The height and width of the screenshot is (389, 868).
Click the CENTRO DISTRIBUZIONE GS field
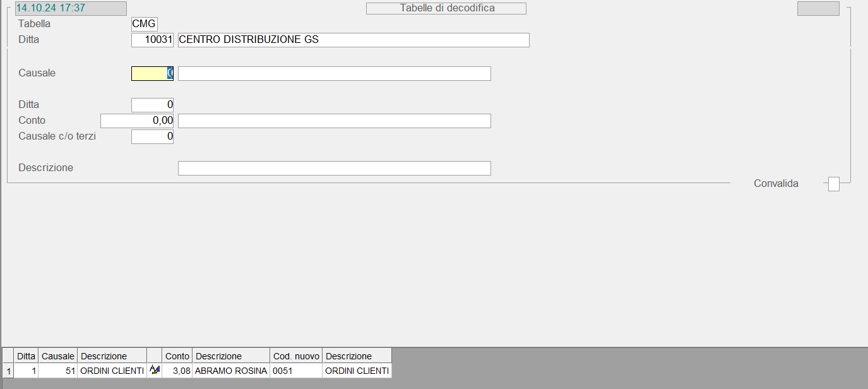tap(354, 40)
